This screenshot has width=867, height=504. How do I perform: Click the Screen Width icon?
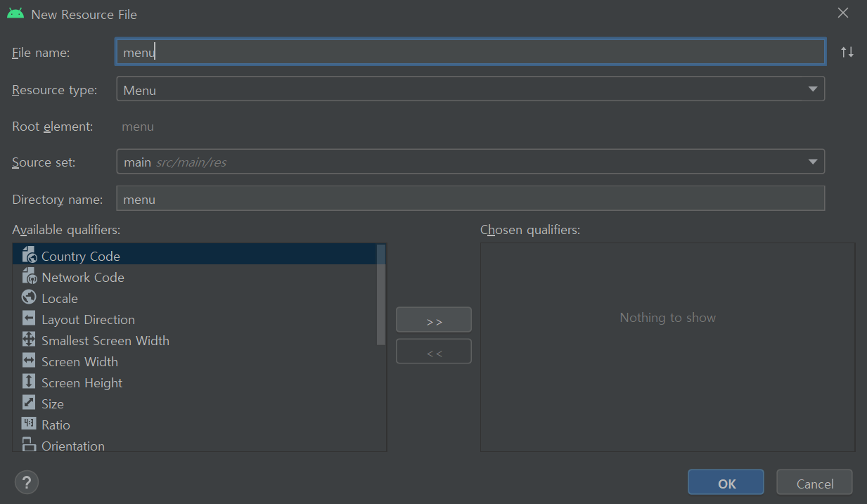tap(29, 361)
